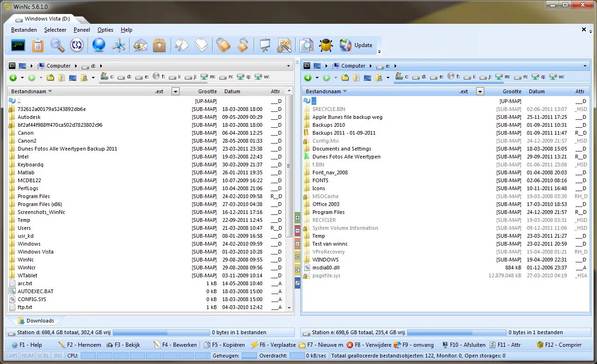Click the open padlock decrypt icon
Screen dimensions: 597x364
(243, 45)
